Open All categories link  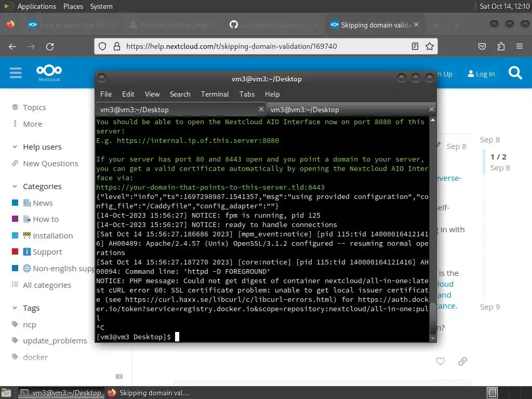(x=47, y=285)
